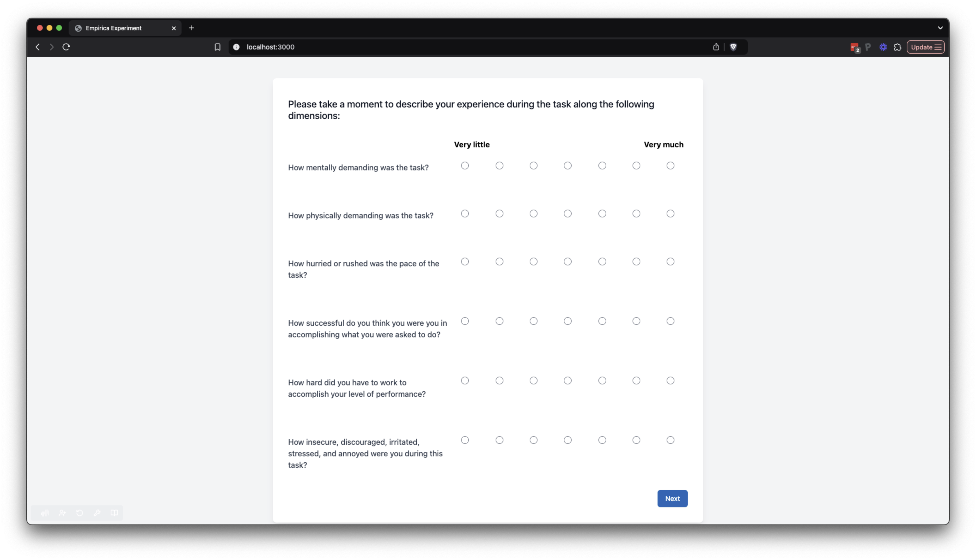The image size is (976, 560).
Task: Open the Brave Shields lion icon
Action: (x=733, y=47)
